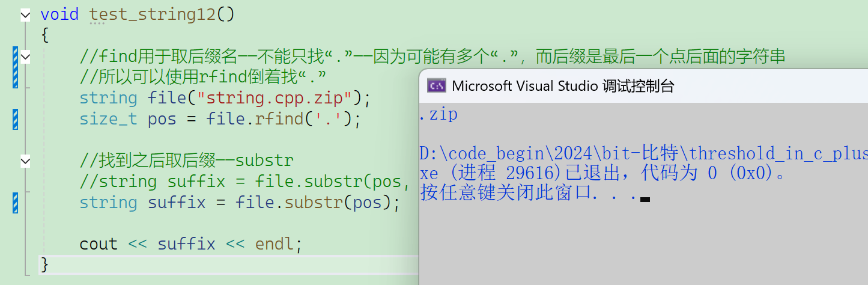Click the debug console window icon
This screenshot has width=868, height=285.
point(437,86)
